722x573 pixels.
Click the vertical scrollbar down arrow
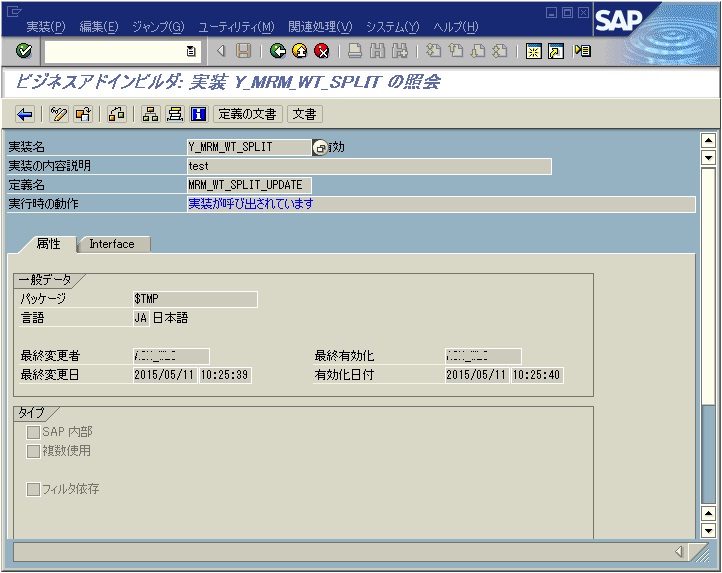pos(708,531)
